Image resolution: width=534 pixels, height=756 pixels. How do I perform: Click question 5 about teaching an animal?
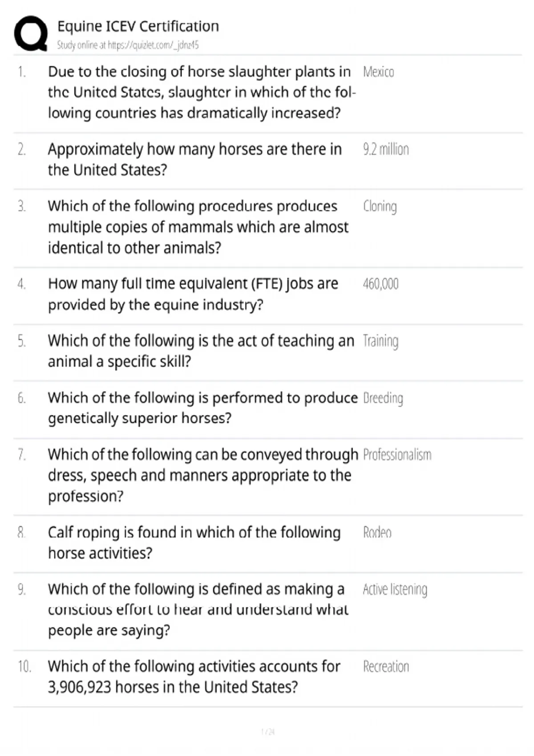coord(201,351)
